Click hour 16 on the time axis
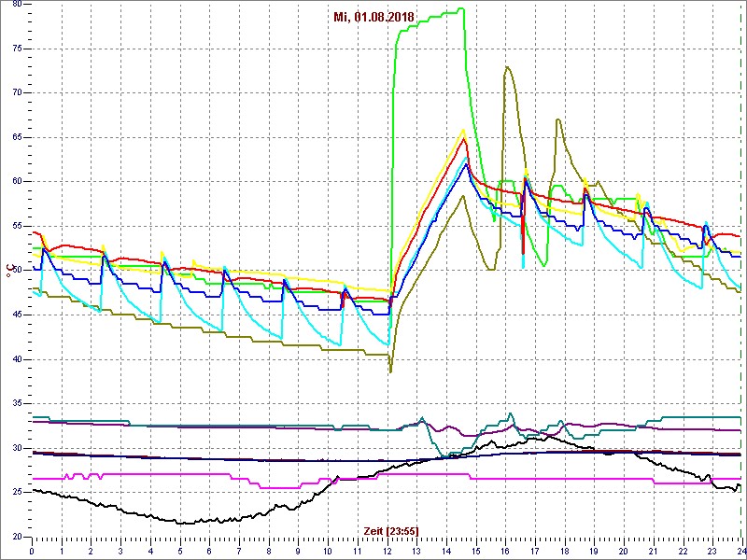Viewport: 747px width, 560px height. tap(505, 550)
